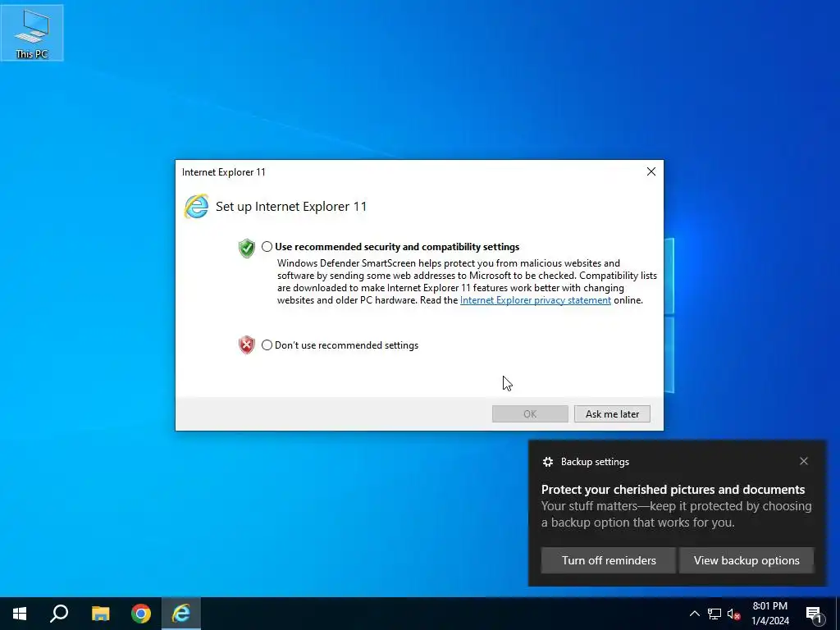Click the Internet Explorer logo in dialog header

(196, 207)
